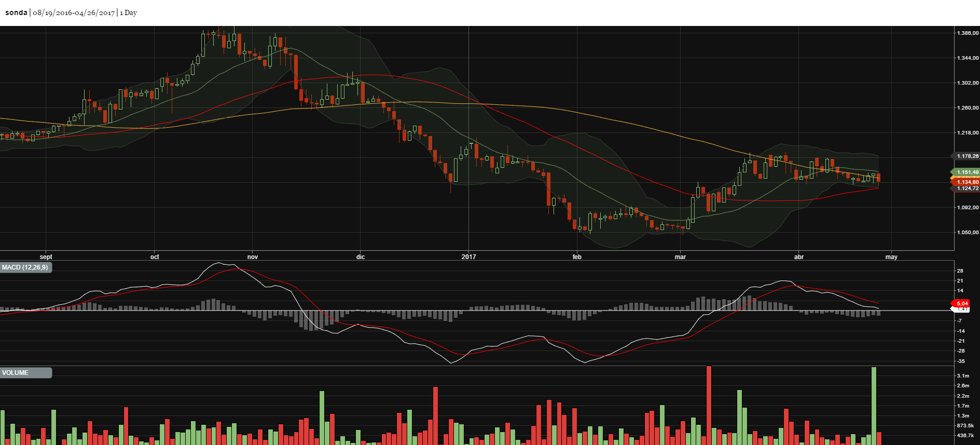Image resolution: width=980 pixels, height=445 pixels.
Task: Click the 'sept' label on the time axis
Action: [46, 257]
